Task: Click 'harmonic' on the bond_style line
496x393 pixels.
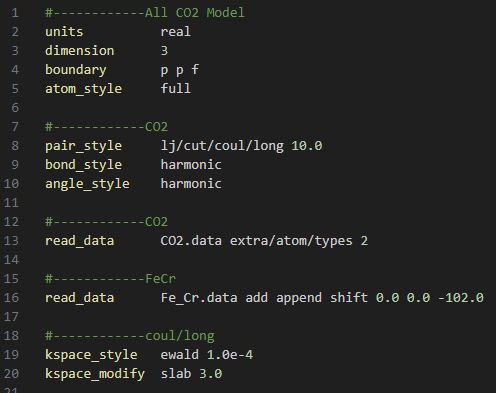Action: (191, 165)
